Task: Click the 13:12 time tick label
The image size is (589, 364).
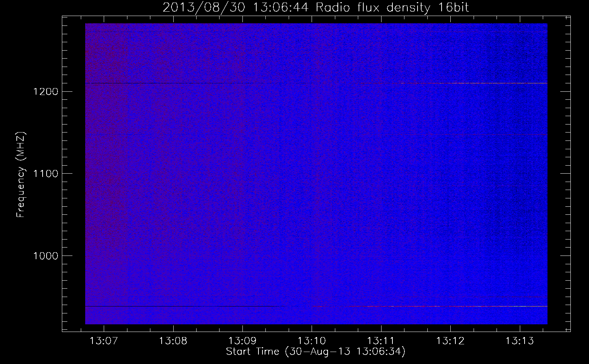Action: pos(450,341)
